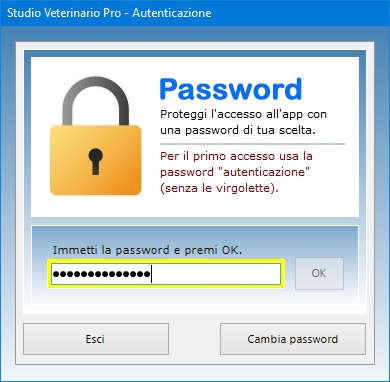Click the black keyhole on the padlock
The height and width of the screenshot is (382, 390).
[96, 161]
